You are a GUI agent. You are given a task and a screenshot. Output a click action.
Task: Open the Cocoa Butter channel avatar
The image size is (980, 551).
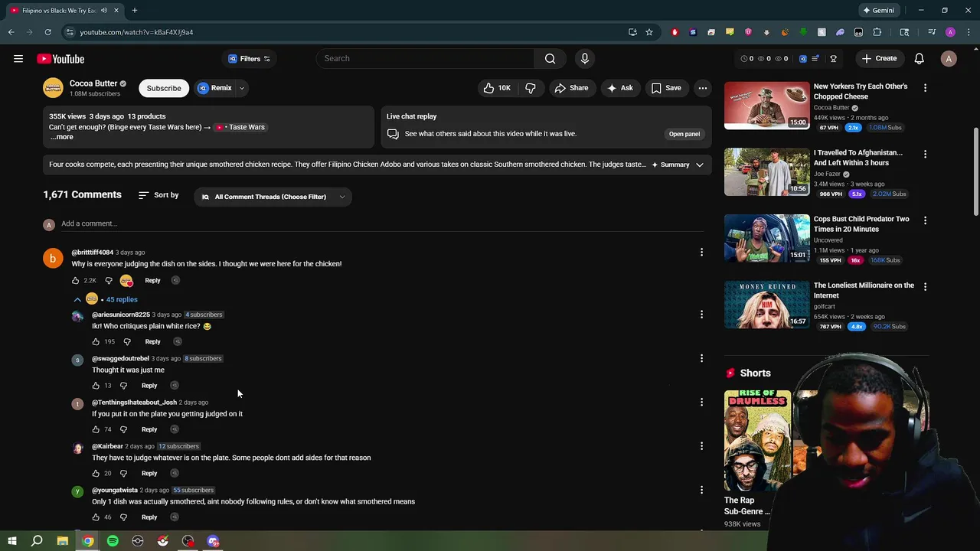[53, 88]
